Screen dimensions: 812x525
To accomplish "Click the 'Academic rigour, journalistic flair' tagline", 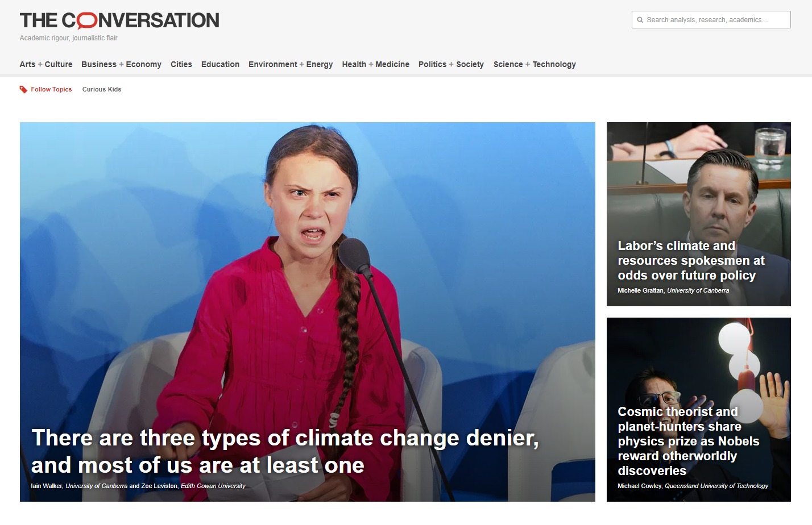I will click(69, 38).
